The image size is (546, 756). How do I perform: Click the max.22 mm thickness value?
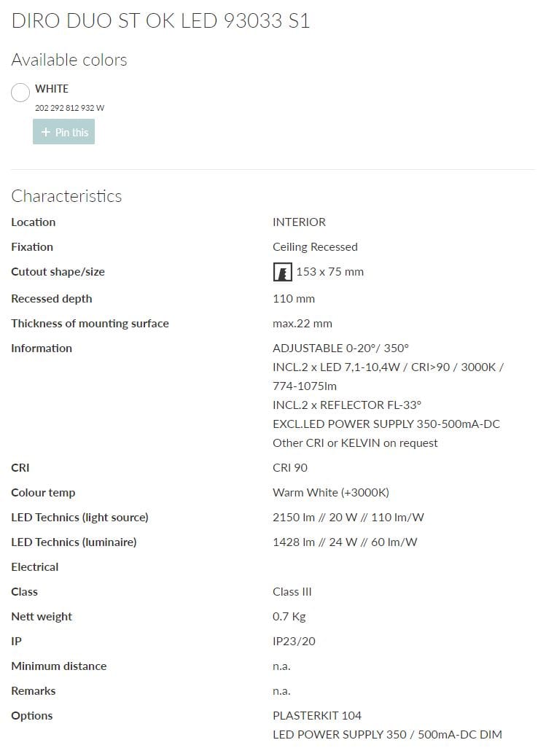pyautogui.click(x=303, y=323)
